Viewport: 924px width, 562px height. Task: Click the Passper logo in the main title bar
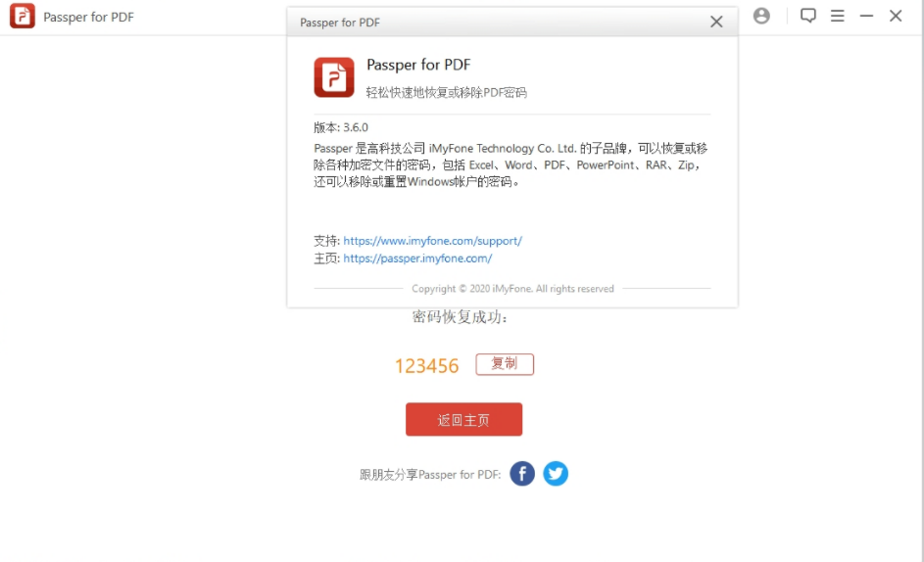click(x=23, y=17)
